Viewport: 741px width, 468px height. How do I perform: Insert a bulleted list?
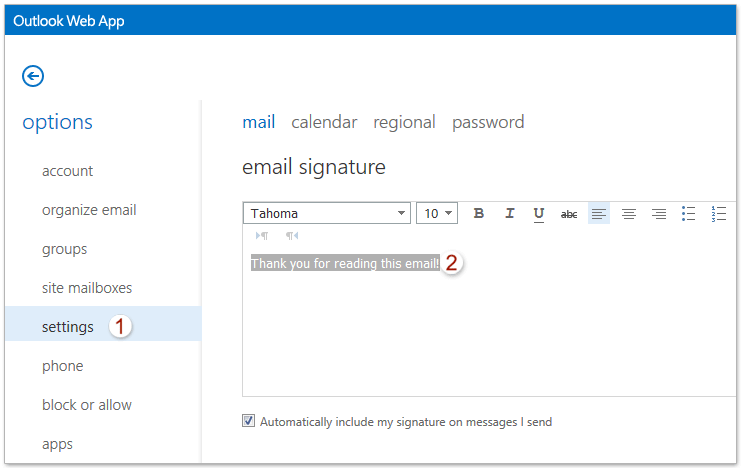point(689,213)
